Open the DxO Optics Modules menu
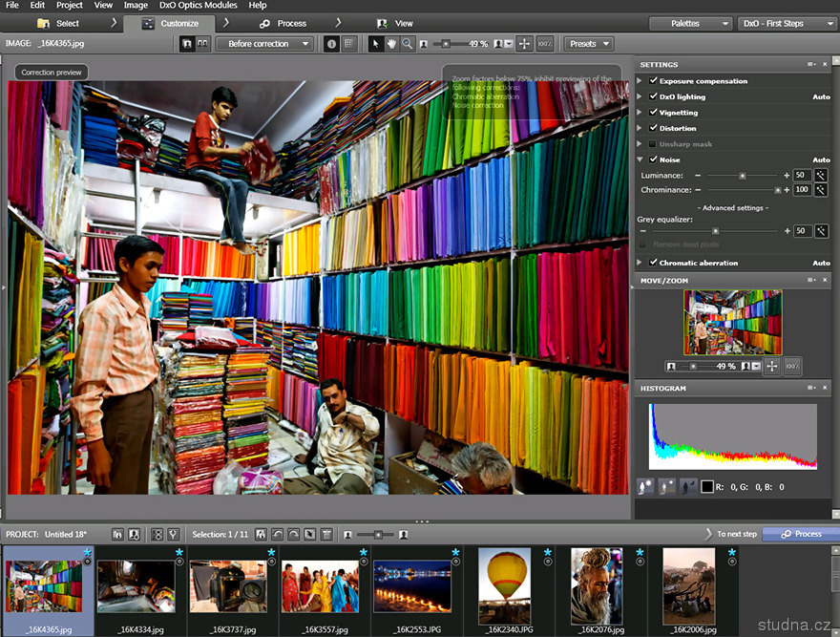 tap(198, 6)
